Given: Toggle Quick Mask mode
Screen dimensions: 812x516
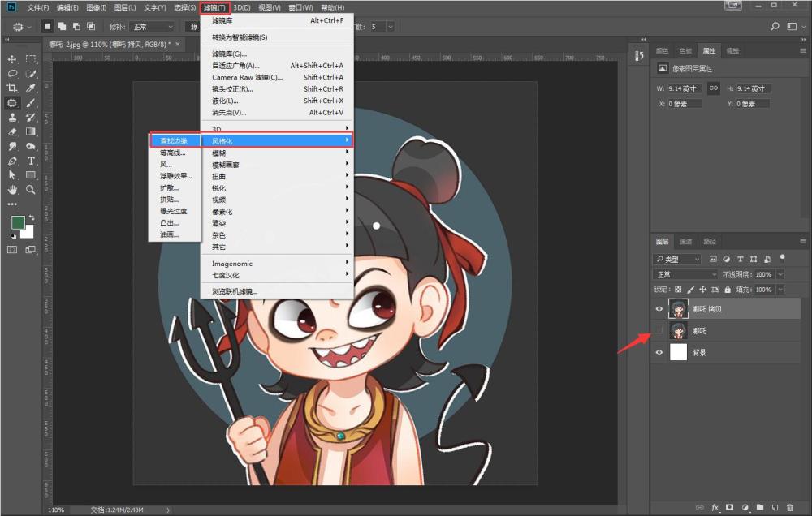Looking at the screenshot, I should point(12,250).
